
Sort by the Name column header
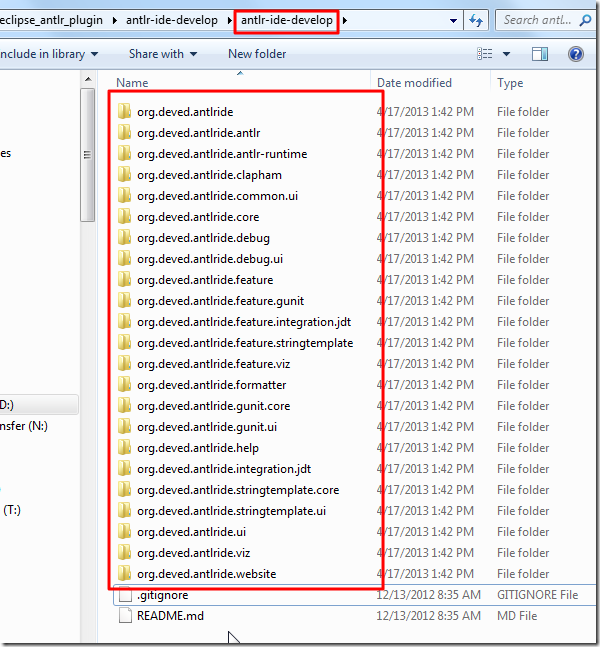[132, 83]
